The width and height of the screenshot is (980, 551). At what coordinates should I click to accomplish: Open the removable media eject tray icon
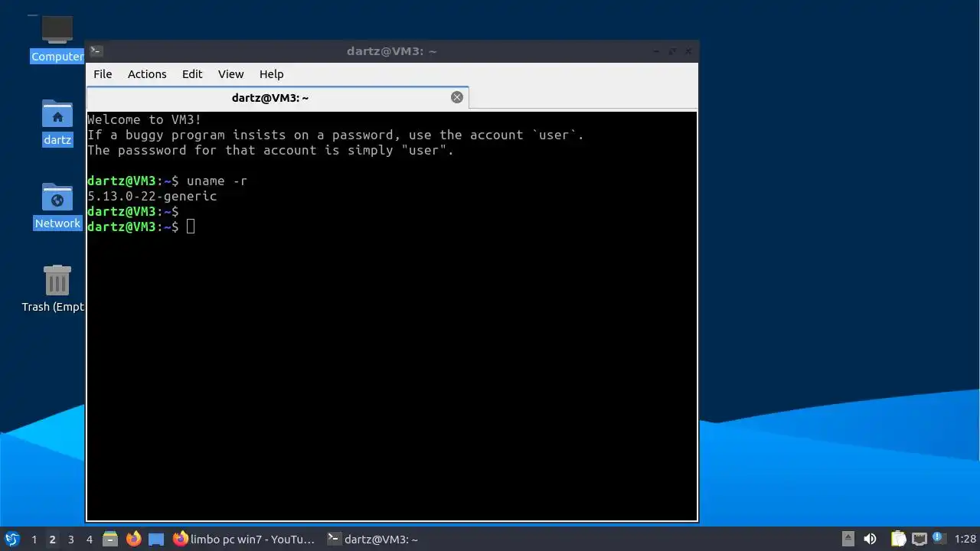(x=848, y=539)
